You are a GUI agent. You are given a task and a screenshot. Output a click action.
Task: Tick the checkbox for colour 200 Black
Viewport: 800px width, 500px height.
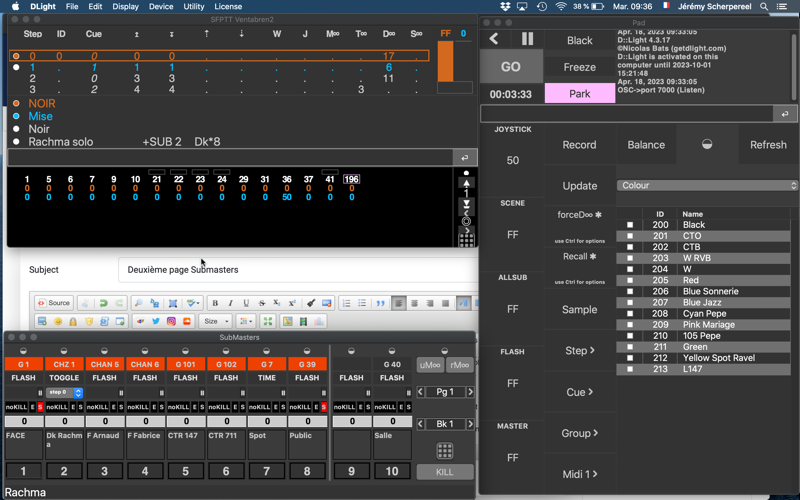tap(630, 225)
